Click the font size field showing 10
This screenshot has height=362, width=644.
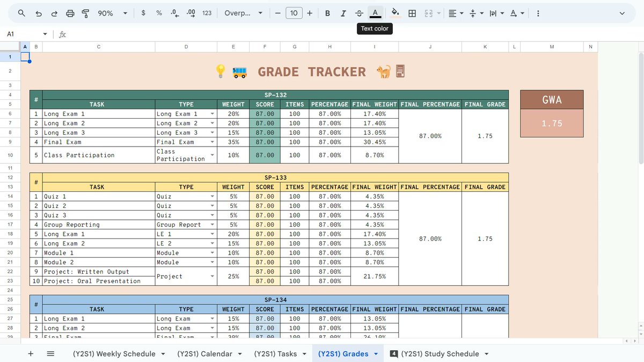(x=294, y=13)
